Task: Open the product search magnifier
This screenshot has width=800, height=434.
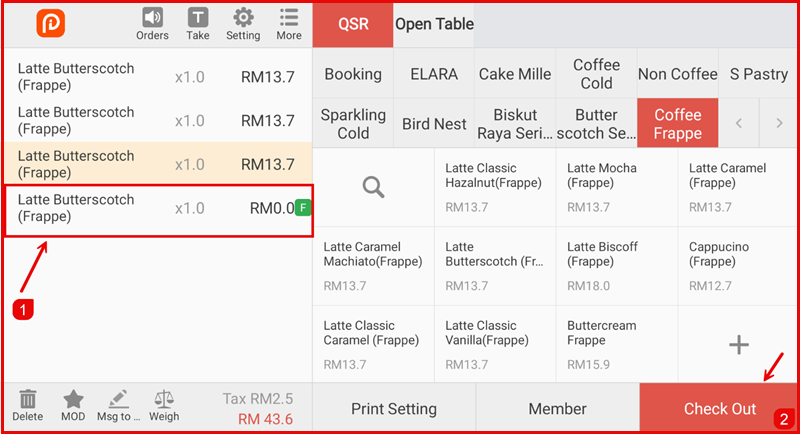Action: [x=373, y=187]
